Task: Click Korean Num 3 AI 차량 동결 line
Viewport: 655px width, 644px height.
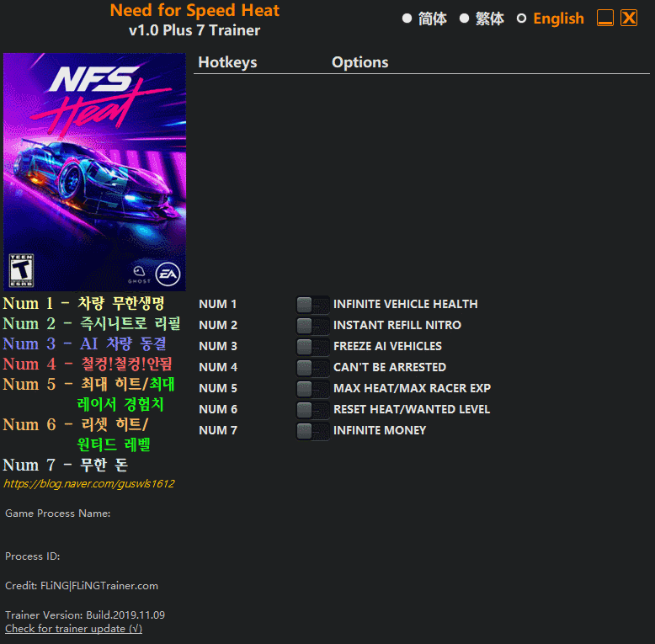Action: [x=85, y=343]
